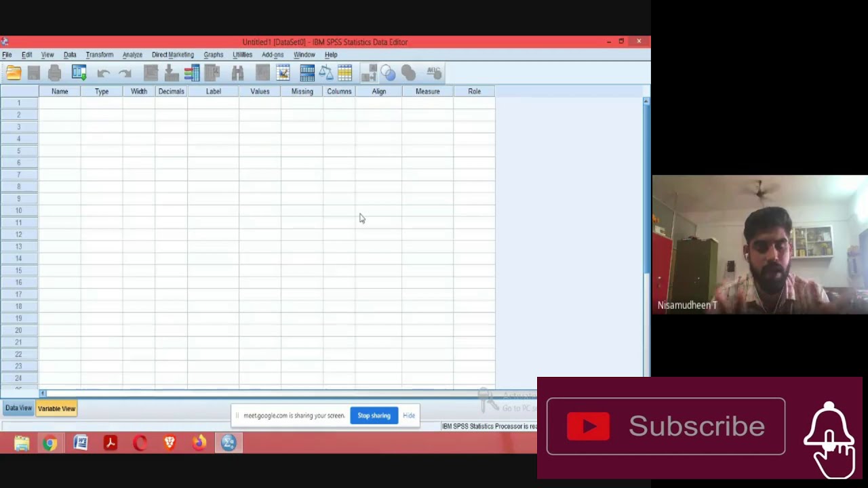
Task: Open the Graphs menu
Action: [x=213, y=55]
